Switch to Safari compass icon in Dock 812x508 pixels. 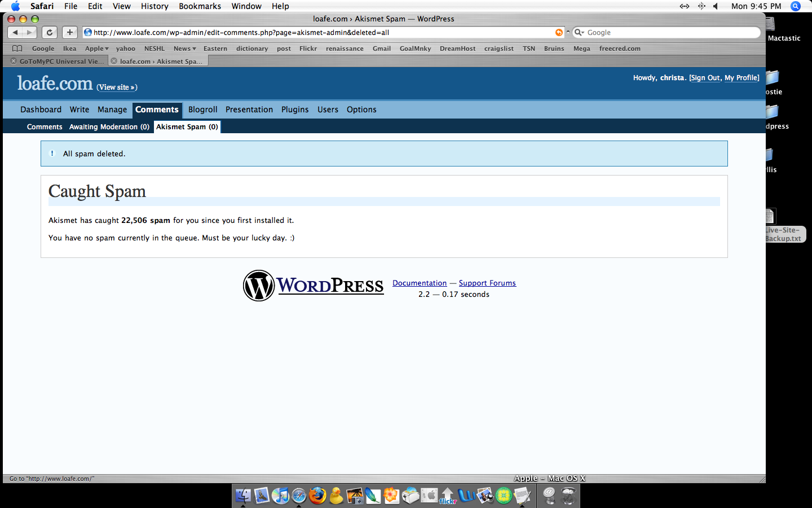pos(299,496)
